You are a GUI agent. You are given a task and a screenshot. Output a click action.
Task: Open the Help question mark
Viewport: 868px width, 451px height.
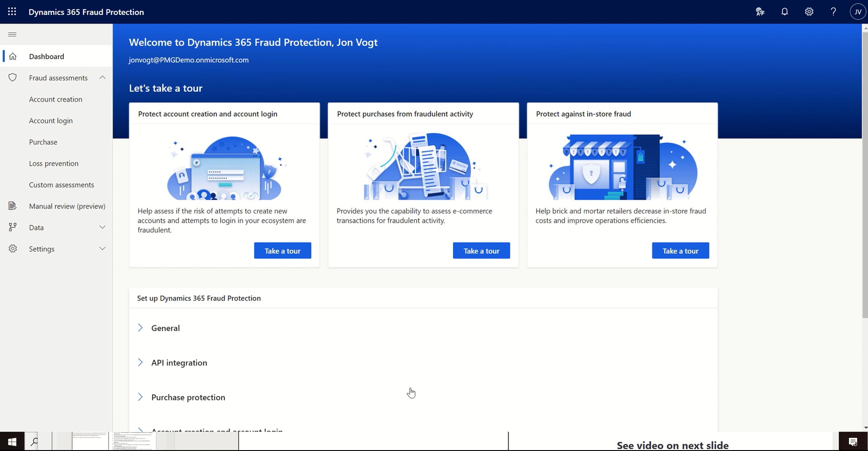tap(833, 11)
